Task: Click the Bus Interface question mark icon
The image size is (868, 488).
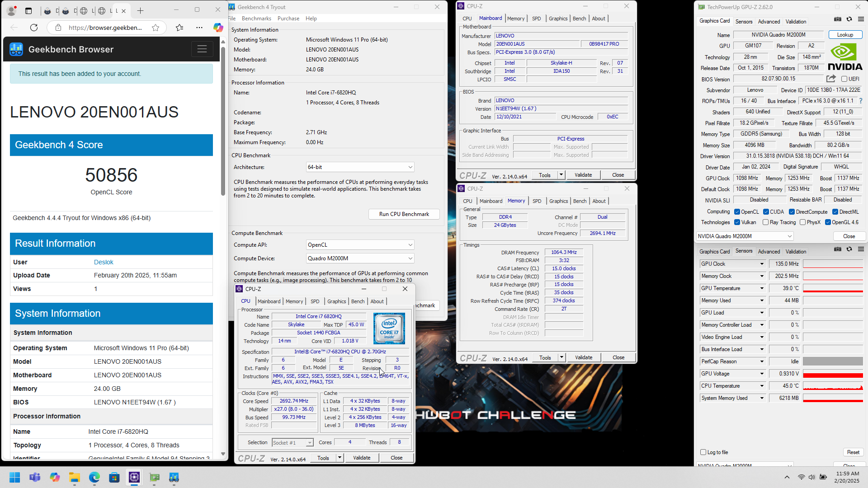Action: tap(860, 101)
